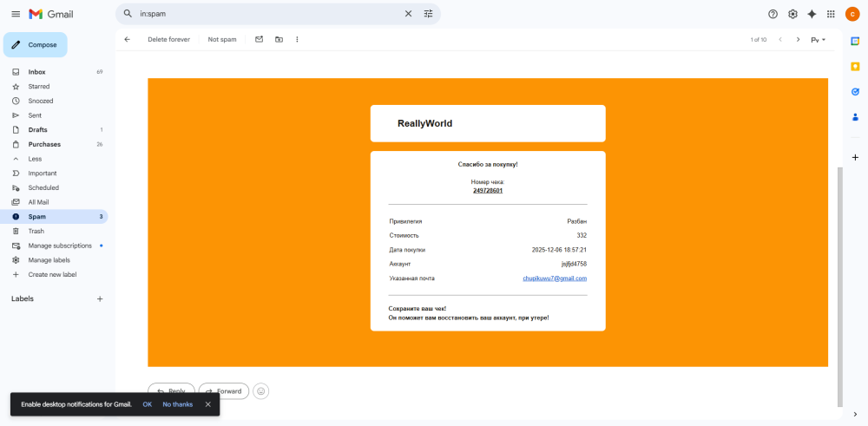Add a label with the plus icon
Screen dimensions: 868x426
[x=100, y=298]
